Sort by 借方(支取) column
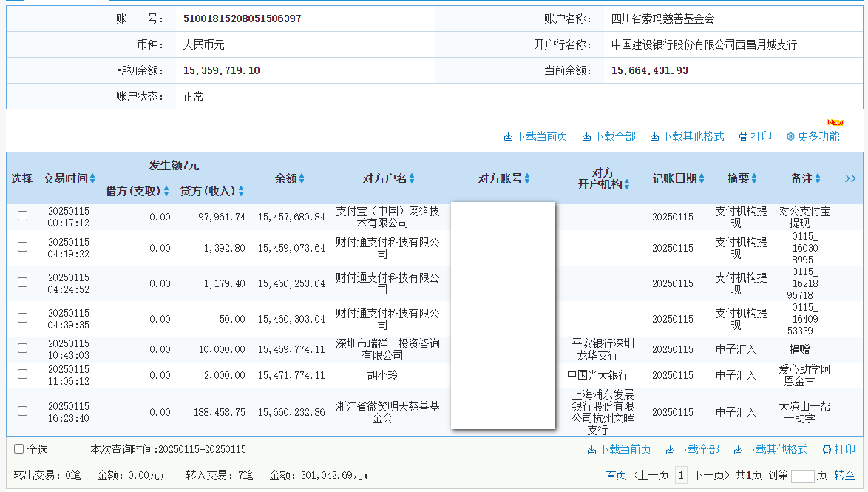Image resolution: width=868 pixels, height=492 pixels. click(166, 191)
